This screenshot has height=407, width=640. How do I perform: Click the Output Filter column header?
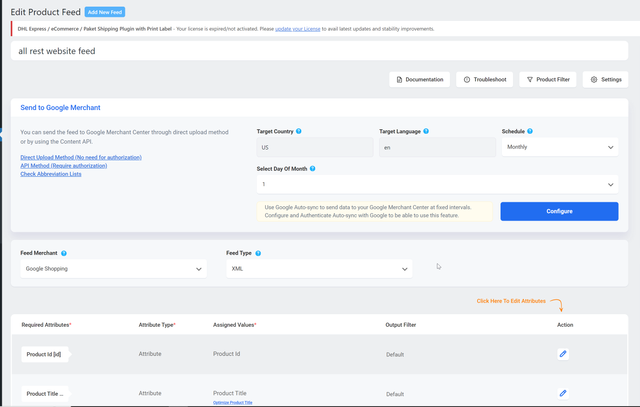point(401,325)
